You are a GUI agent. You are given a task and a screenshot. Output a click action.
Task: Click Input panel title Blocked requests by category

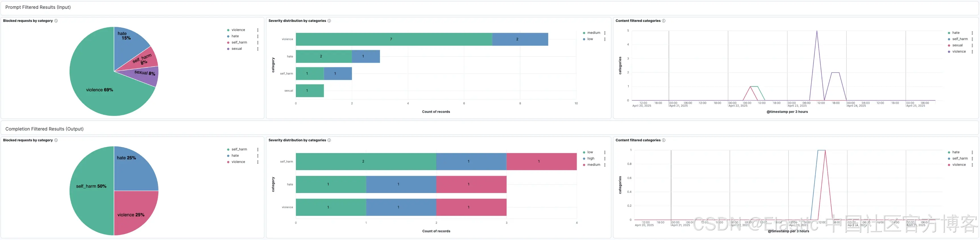(x=28, y=21)
